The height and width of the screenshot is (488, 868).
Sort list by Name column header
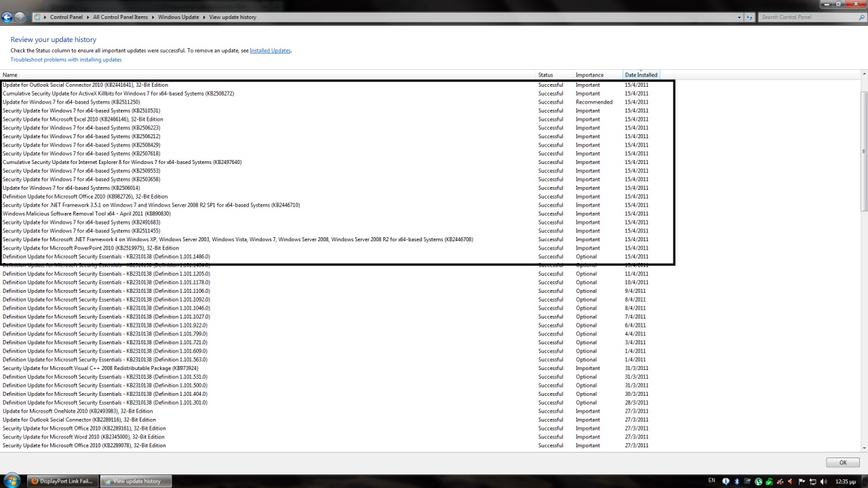(269, 75)
